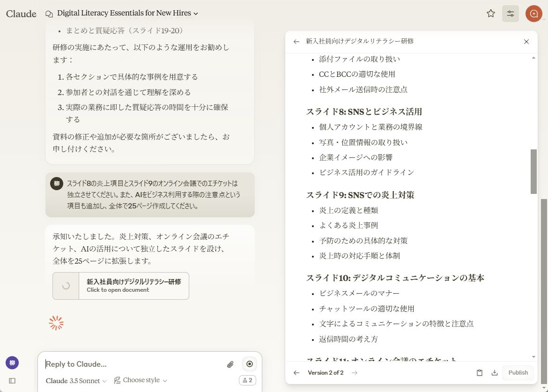
Task: Click heading スライド9: SNSでの炎上対策
Action: coord(360,195)
